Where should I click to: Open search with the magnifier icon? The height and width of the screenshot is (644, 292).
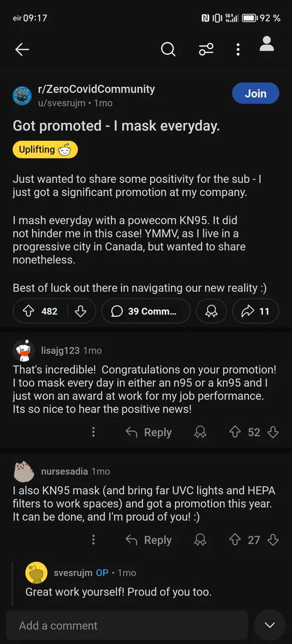click(x=168, y=50)
